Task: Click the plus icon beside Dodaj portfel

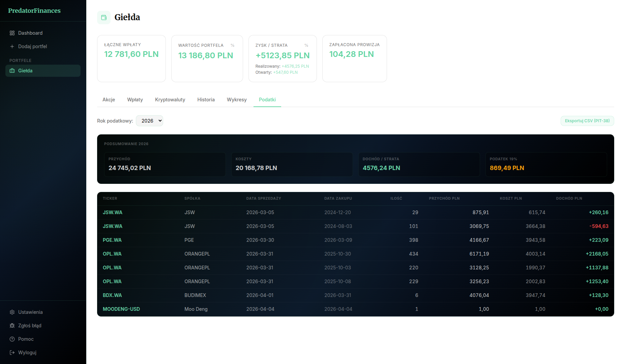Action: click(12, 46)
